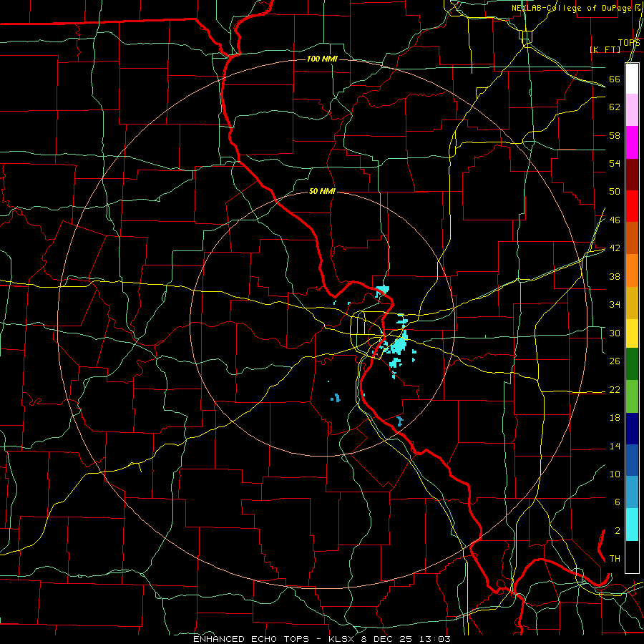Click the '50' legend value
Viewport: 644px width, 644px height.
(615, 191)
